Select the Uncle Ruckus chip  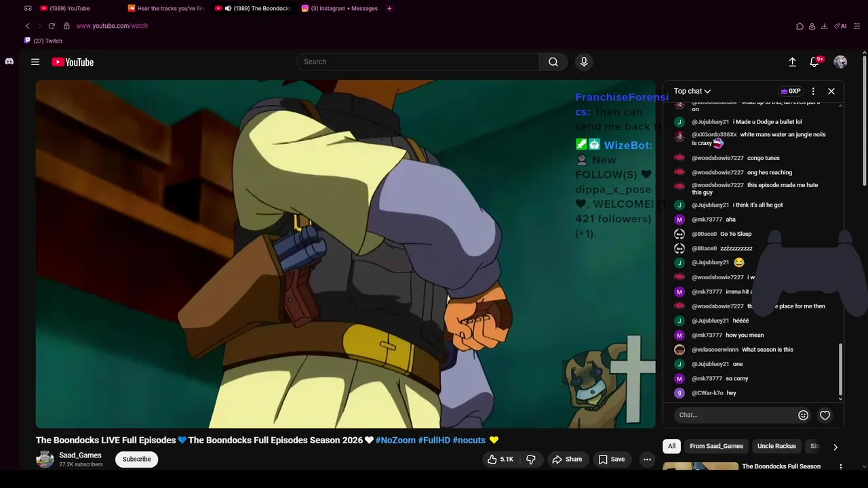(x=776, y=446)
